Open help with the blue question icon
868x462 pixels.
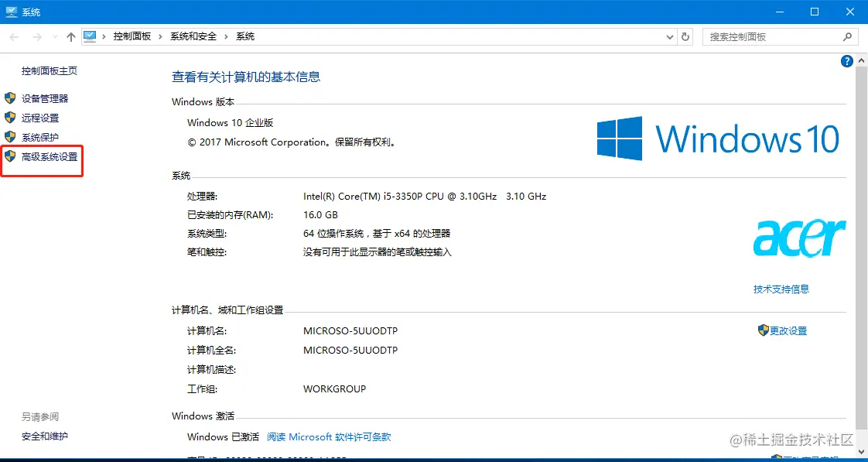click(x=846, y=61)
